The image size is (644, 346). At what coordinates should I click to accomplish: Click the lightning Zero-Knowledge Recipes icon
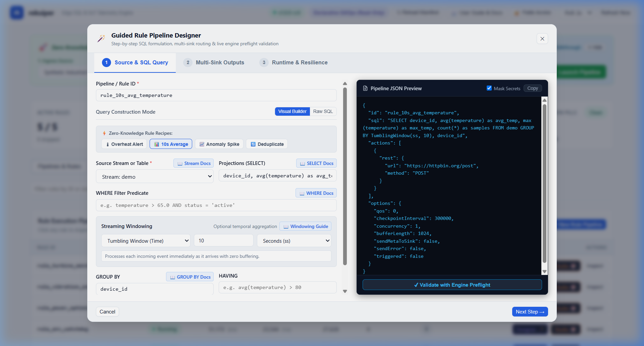coord(104,133)
